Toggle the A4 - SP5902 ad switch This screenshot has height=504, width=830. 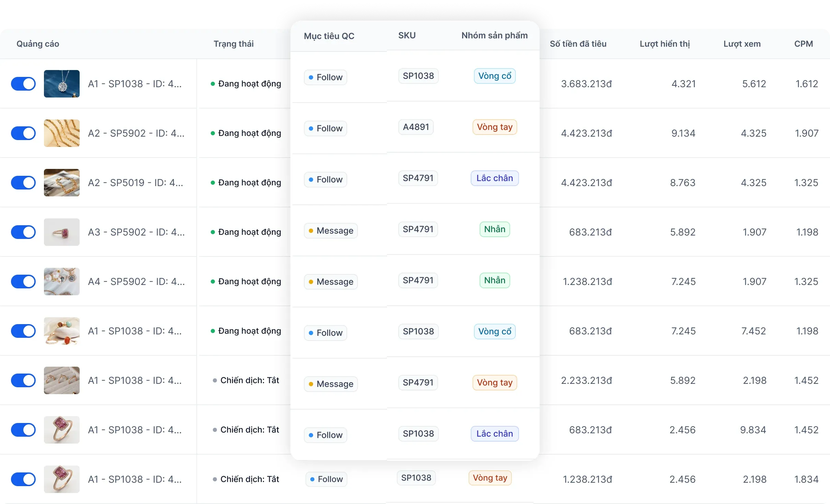(x=23, y=282)
